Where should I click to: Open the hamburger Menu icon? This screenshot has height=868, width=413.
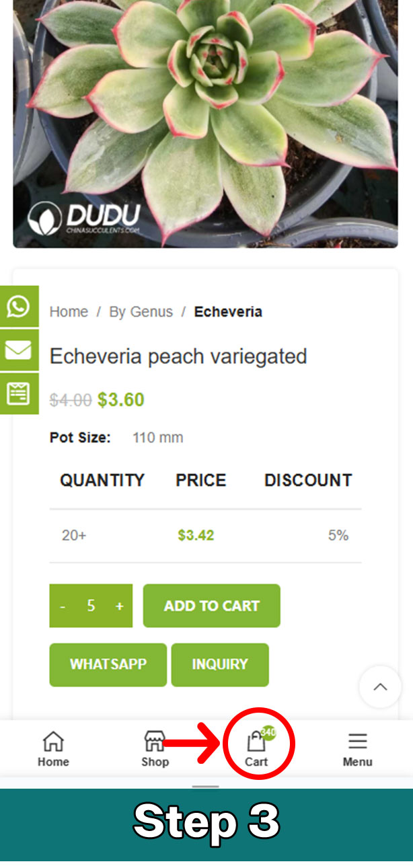357,742
